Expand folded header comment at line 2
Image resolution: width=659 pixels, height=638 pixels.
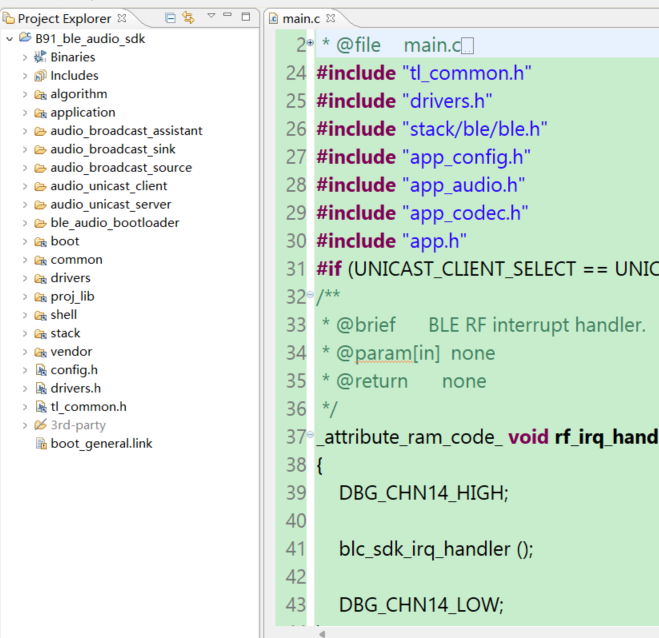(x=310, y=44)
